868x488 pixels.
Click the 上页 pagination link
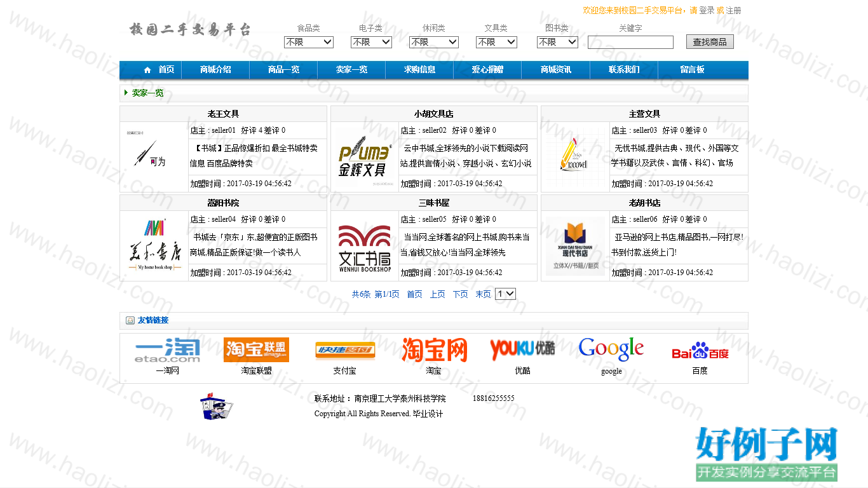pos(437,294)
